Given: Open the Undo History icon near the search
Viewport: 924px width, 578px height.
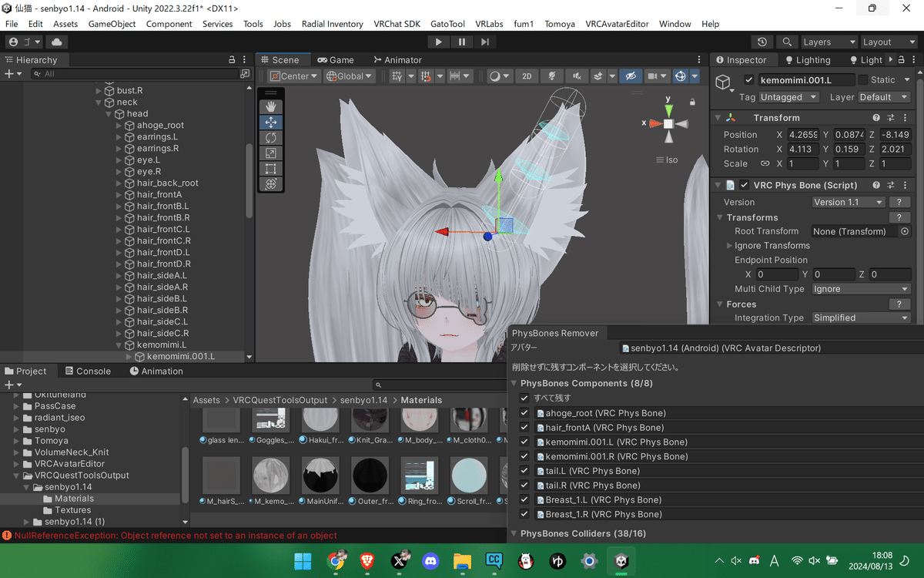Looking at the screenshot, I should [762, 42].
